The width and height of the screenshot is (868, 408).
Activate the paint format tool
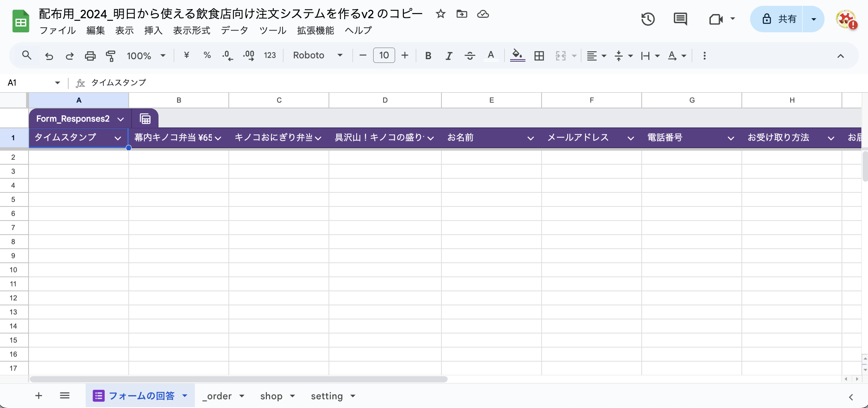coord(110,55)
